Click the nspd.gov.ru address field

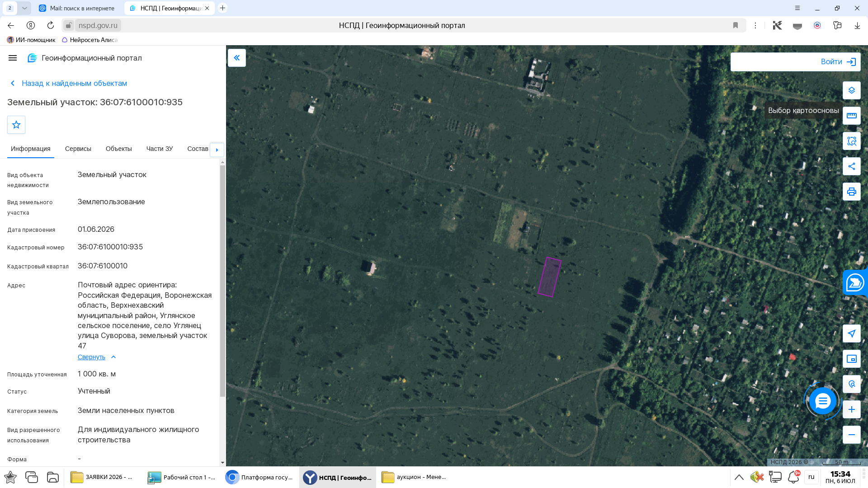pos(98,25)
